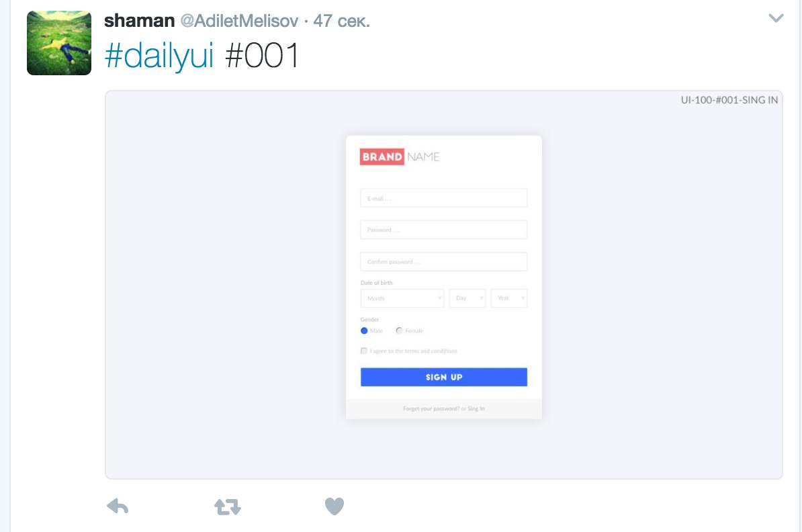Select the Male radio button

click(x=364, y=330)
